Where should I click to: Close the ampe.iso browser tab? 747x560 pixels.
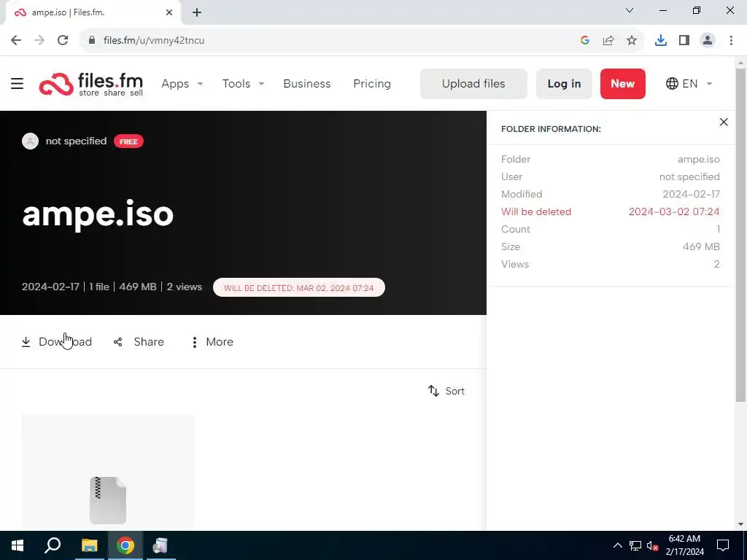coord(169,13)
